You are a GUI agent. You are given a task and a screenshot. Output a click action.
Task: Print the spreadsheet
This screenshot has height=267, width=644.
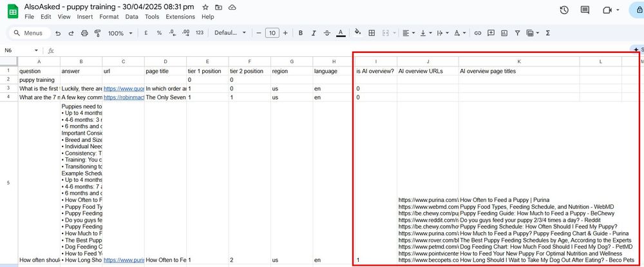84,33
